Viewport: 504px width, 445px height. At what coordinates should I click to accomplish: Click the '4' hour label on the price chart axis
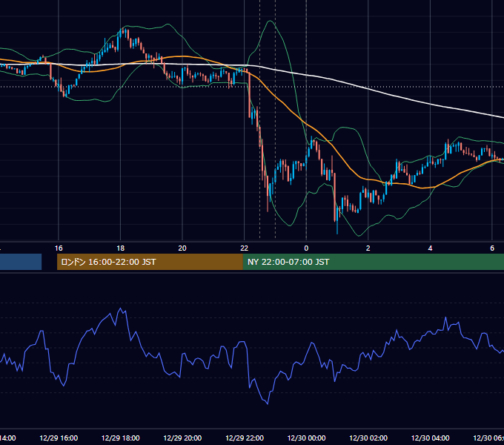[430, 248]
